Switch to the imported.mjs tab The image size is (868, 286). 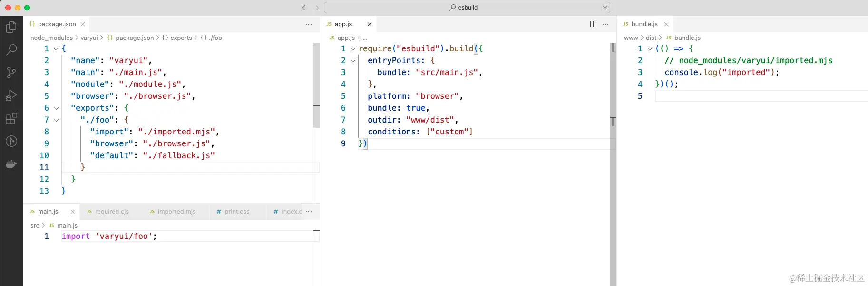coord(176,212)
